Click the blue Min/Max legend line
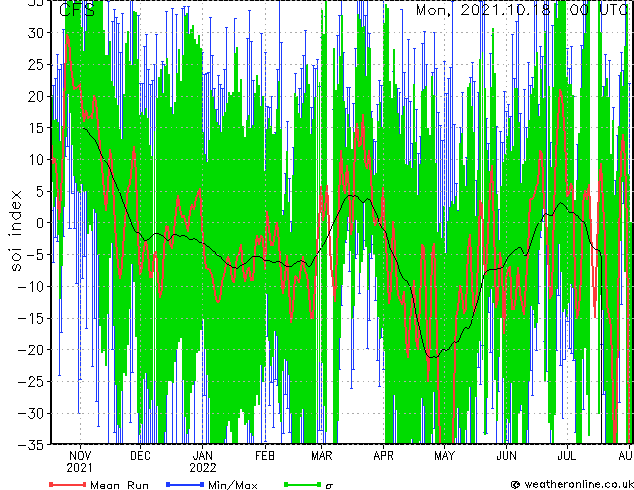Image resolution: width=634 pixels, height=490 pixels. (x=185, y=484)
